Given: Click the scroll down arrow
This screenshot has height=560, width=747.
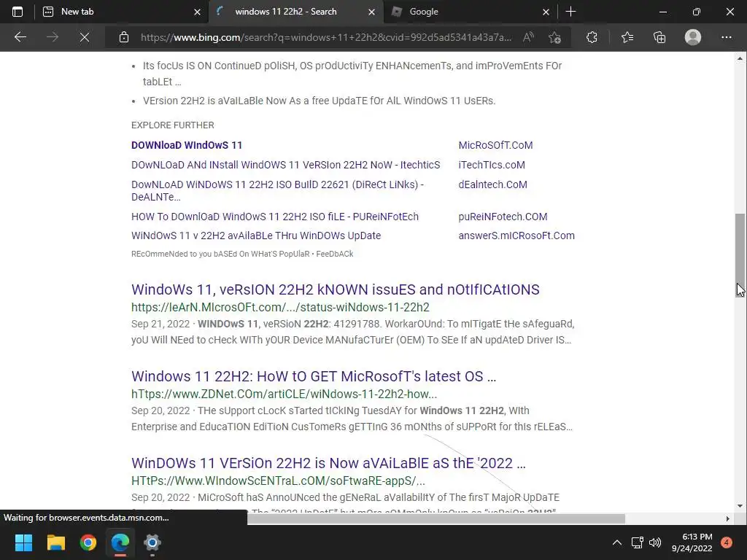Looking at the screenshot, I should 740,506.
